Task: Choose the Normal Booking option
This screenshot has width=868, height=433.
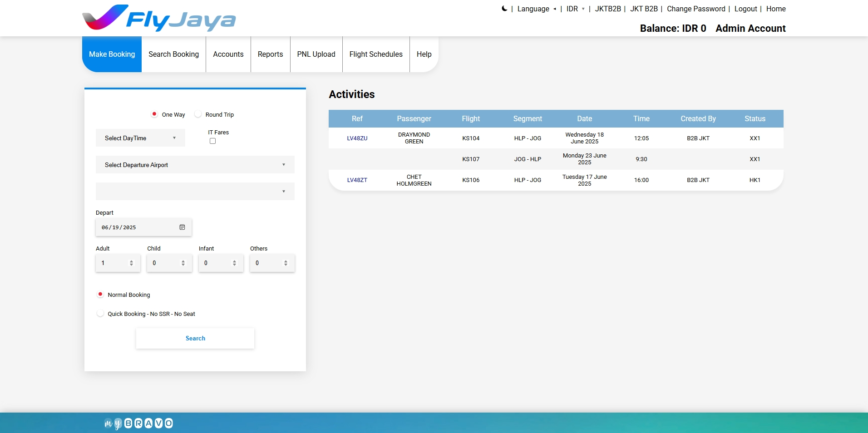Action: (x=100, y=295)
